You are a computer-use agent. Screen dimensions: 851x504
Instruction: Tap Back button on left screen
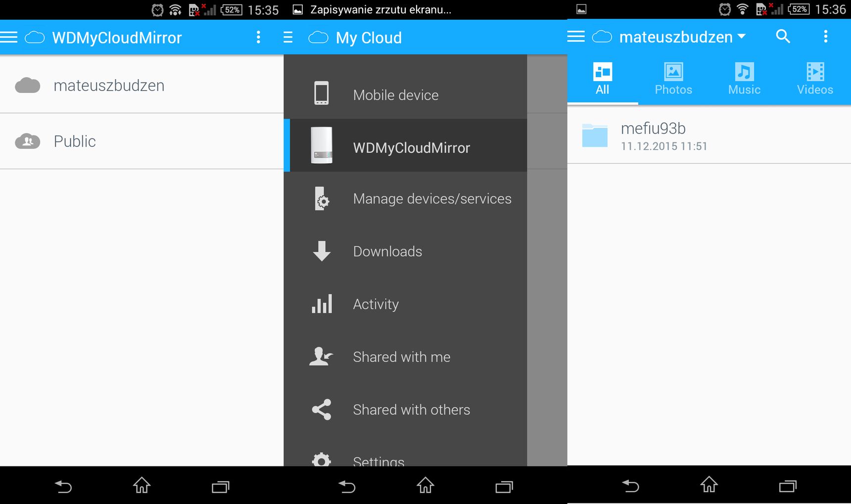pyautogui.click(x=63, y=487)
